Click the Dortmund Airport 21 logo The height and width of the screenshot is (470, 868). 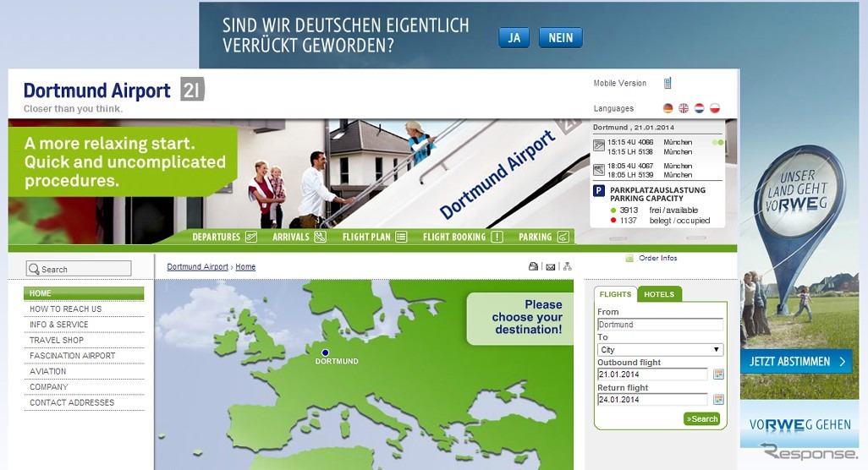(113, 90)
